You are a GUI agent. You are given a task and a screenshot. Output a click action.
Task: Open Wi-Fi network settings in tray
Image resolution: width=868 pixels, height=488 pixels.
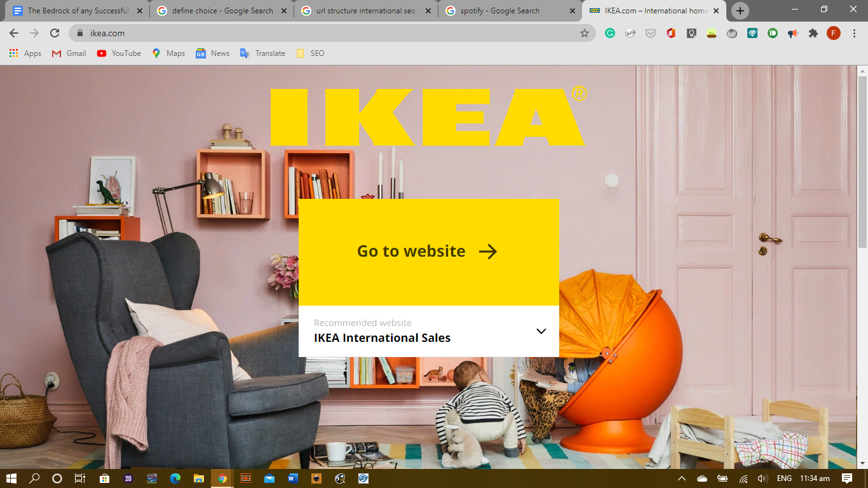pos(743,478)
